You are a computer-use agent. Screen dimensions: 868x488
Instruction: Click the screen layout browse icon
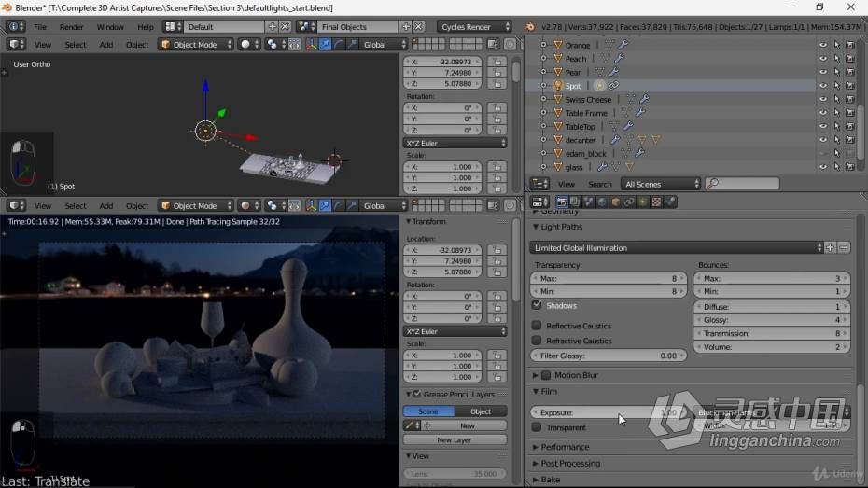click(174, 26)
